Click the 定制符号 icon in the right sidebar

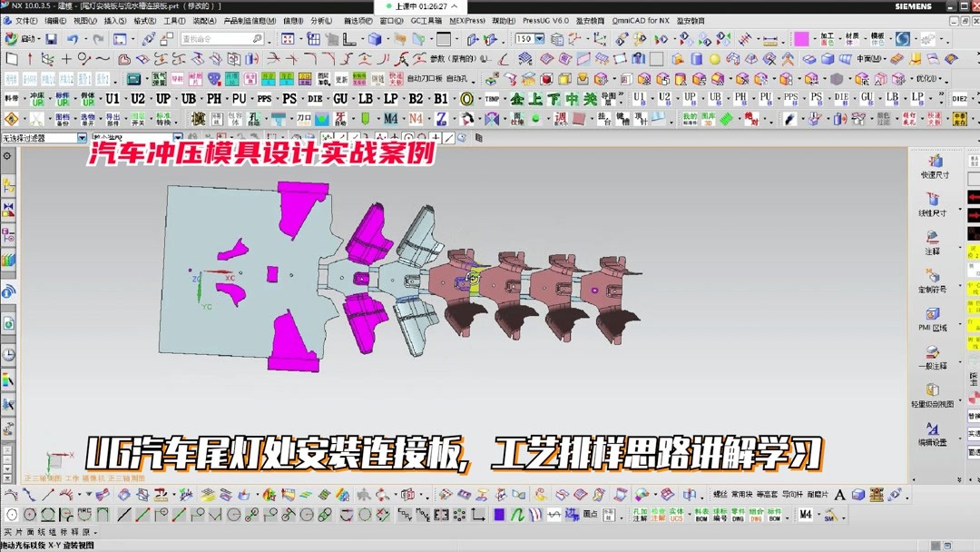934,283
